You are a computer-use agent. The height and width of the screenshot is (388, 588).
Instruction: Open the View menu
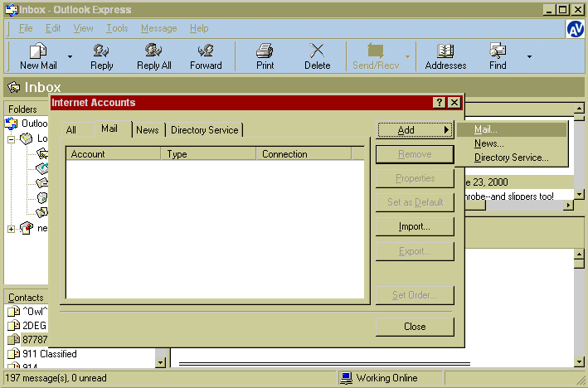coord(83,28)
